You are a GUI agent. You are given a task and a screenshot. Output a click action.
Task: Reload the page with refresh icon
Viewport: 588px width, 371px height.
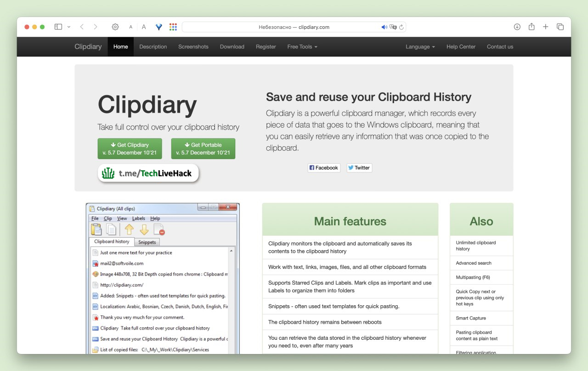coord(401,27)
